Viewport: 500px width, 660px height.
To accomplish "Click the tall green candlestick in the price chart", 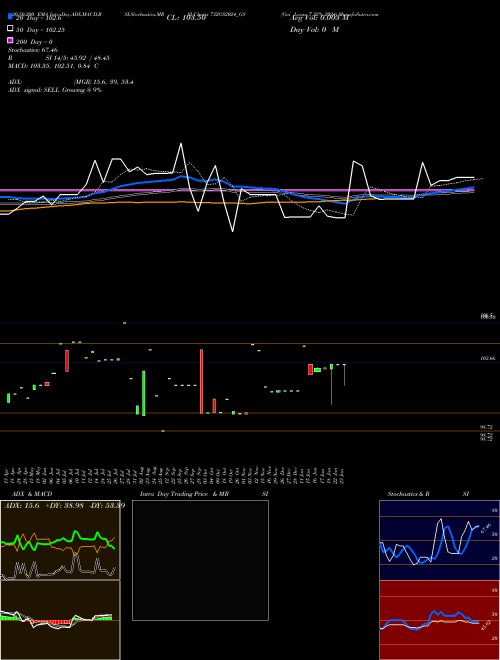I will pos(144,393).
